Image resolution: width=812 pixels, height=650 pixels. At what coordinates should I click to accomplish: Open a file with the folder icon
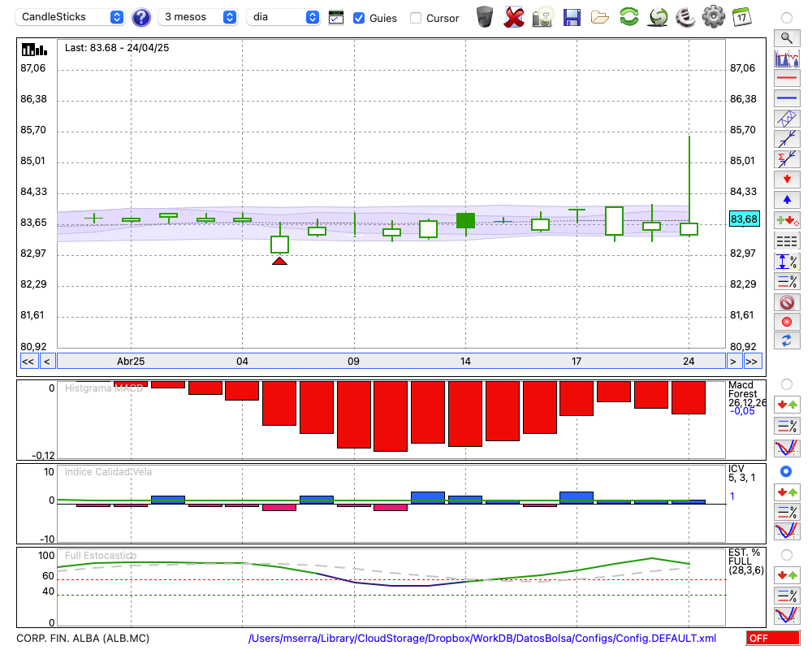600,18
